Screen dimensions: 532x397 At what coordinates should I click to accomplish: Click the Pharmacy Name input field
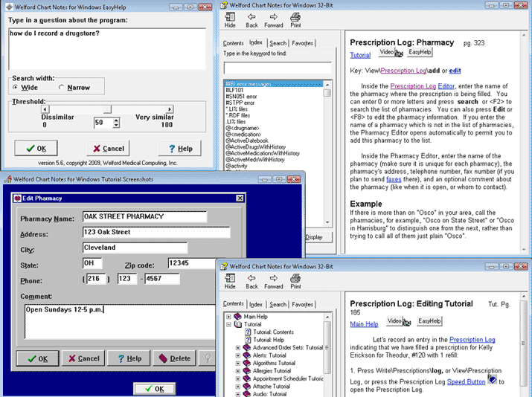[144, 216]
